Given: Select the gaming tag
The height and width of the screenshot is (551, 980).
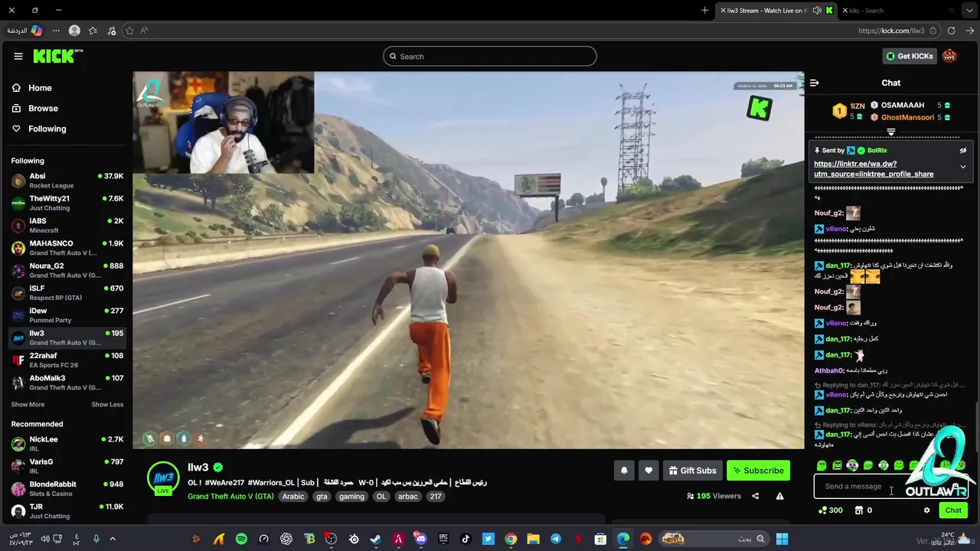Looking at the screenshot, I should click(351, 497).
